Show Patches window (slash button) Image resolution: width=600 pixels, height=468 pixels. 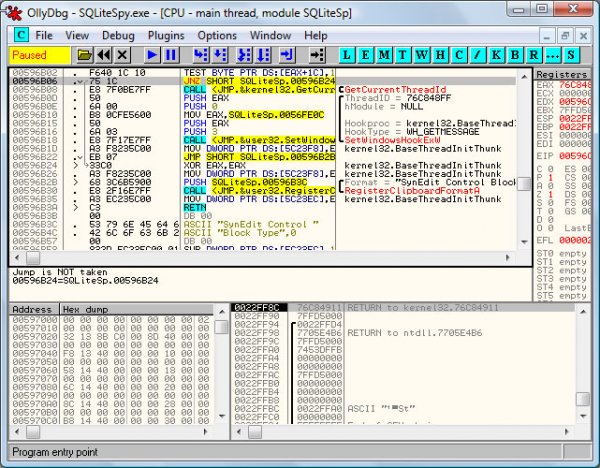[478, 55]
